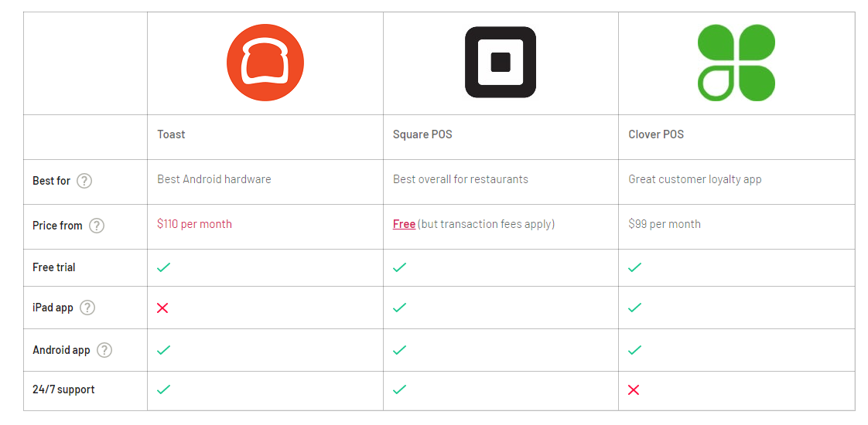Image resolution: width=868 pixels, height=425 pixels.
Task: Open the help icon beside iPad app
Action: point(87,308)
